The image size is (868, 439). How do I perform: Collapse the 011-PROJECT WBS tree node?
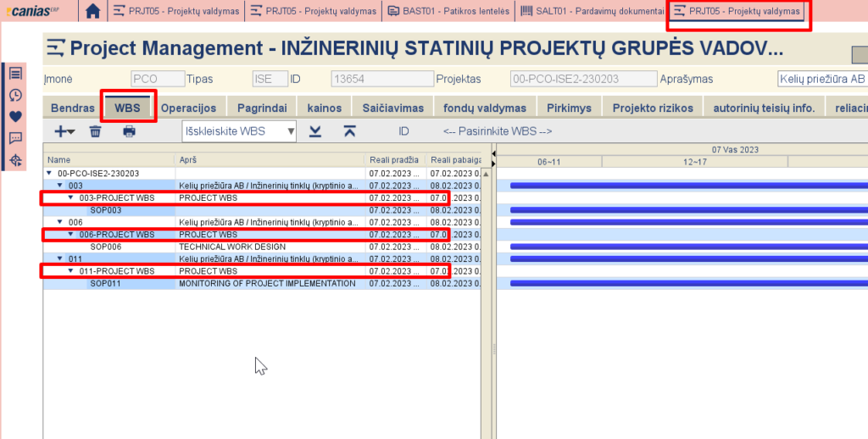point(71,271)
